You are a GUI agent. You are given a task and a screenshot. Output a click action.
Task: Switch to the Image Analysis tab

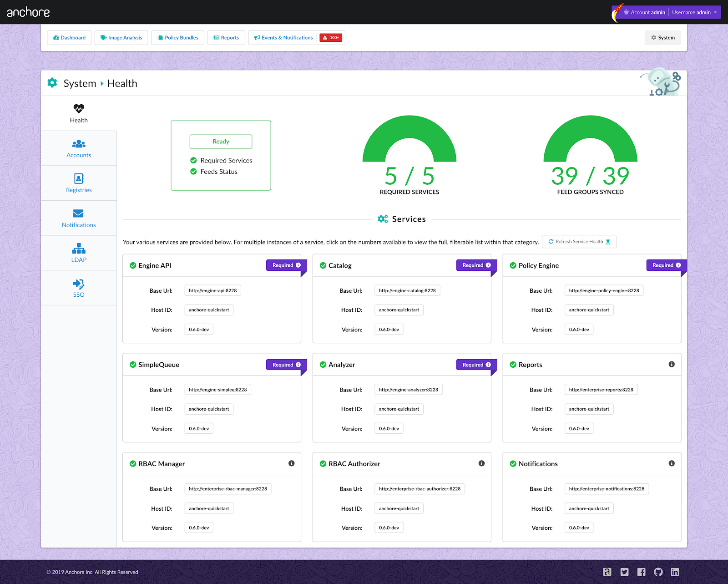click(121, 37)
